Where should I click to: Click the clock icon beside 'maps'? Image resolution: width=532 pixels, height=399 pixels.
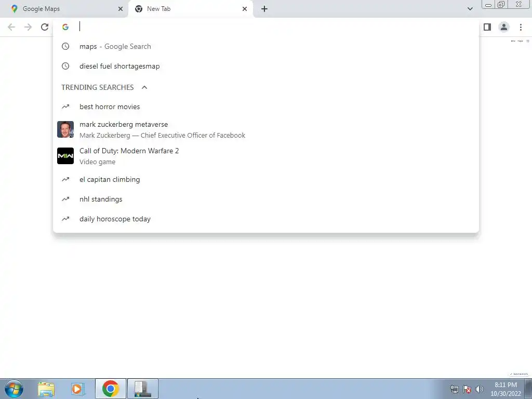coord(65,46)
